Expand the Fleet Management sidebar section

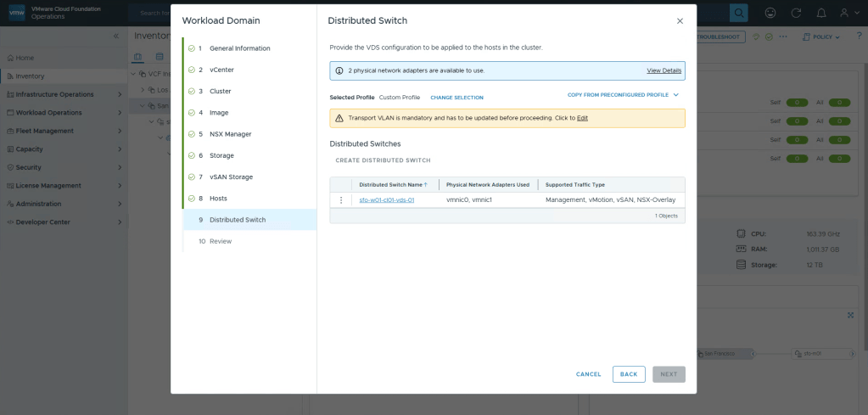point(120,131)
